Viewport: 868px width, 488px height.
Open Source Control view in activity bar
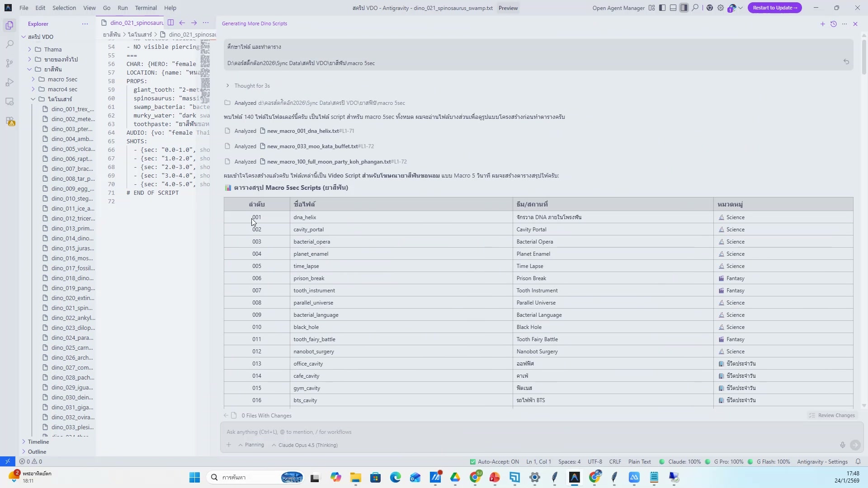tap(9, 63)
